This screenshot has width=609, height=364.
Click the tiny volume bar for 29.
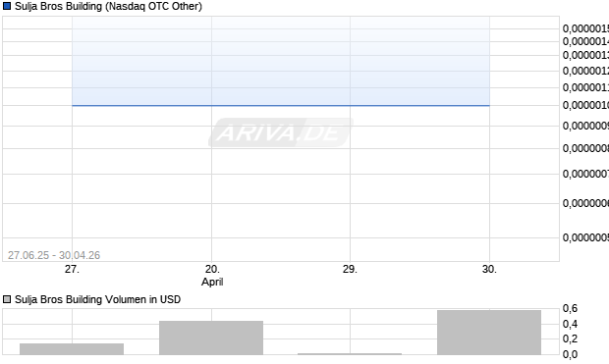(x=350, y=354)
